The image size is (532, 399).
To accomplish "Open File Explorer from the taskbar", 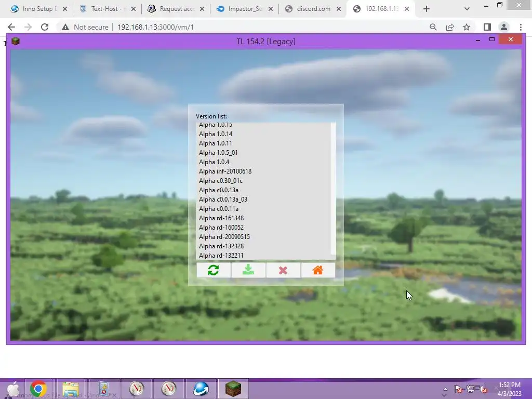I will click(71, 389).
